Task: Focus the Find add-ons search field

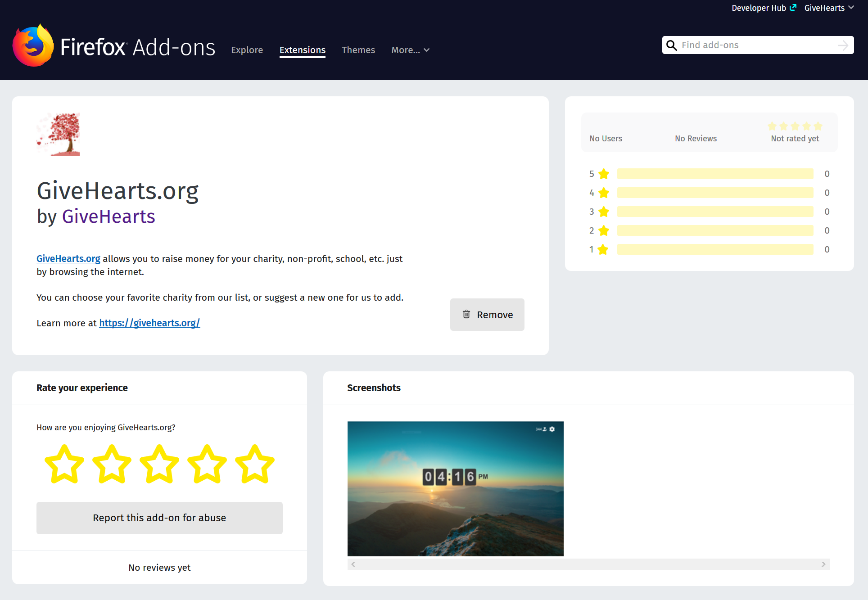Action: pyautogui.click(x=757, y=45)
